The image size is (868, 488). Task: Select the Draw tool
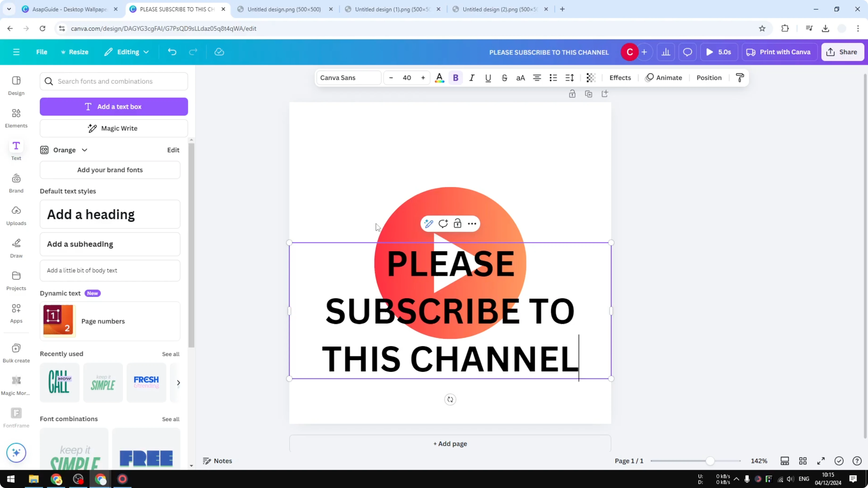click(16, 248)
